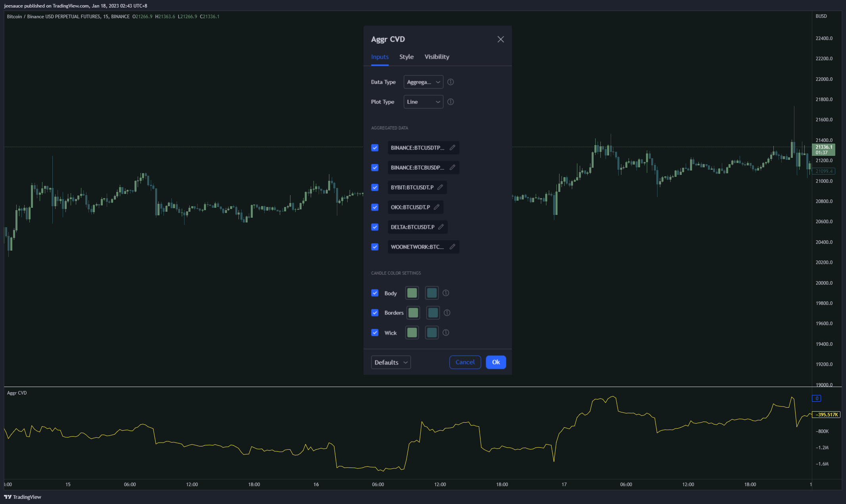Toggle the BYBIT:BTCUSDT.P checkbox
The image size is (846, 504).
tap(375, 187)
